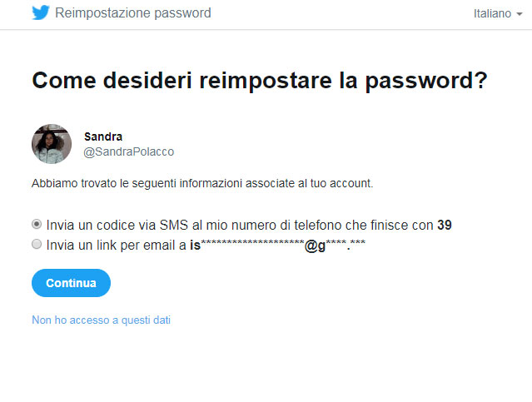Click the masked email address starting with is
Viewport: 532px width, 402px height.
[277, 245]
